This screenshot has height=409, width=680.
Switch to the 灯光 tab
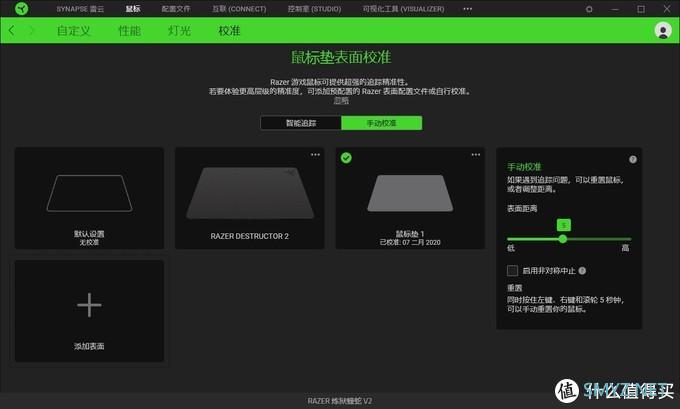[x=180, y=31]
